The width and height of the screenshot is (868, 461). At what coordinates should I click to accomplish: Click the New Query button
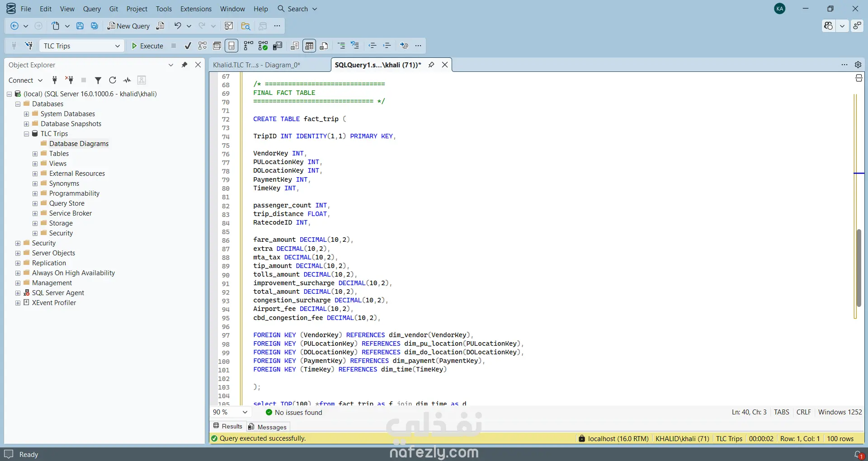tap(128, 26)
